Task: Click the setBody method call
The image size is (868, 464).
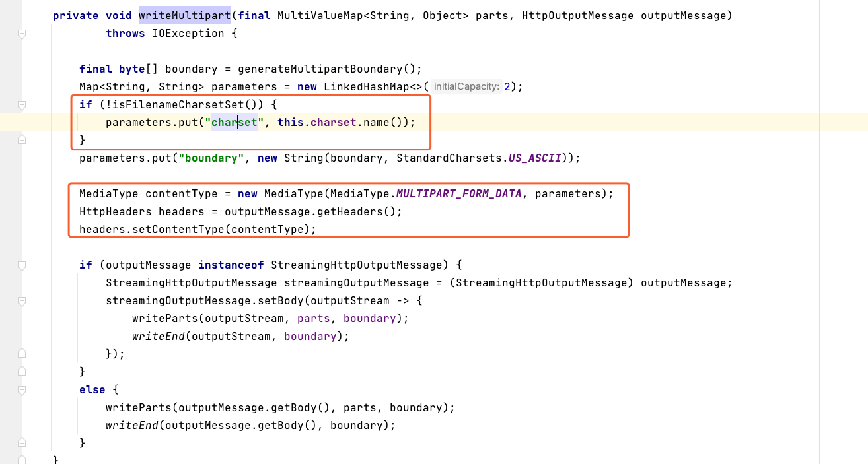Action: point(281,300)
